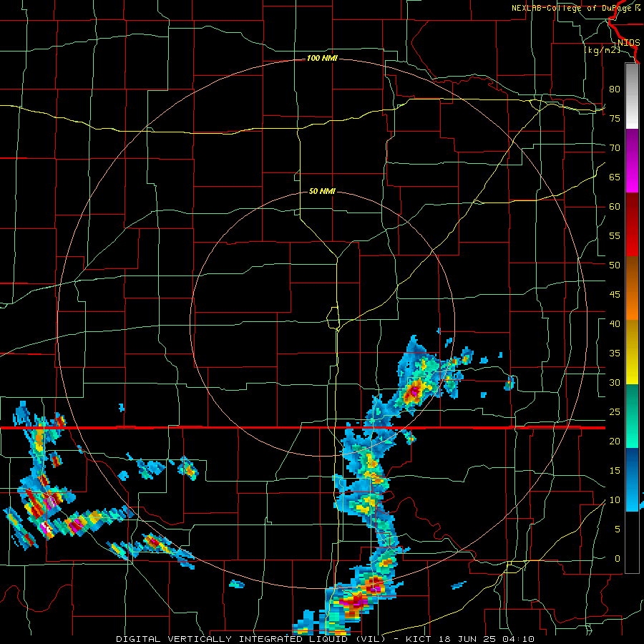644x644 pixels.
Task: Click the scale value "55"
Action: click(x=615, y=235)
